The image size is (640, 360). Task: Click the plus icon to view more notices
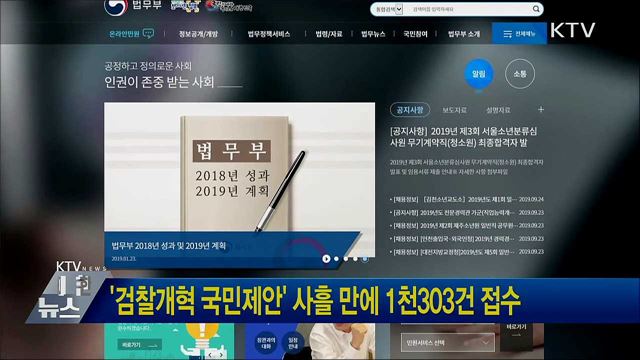click(x=541, y=109)
